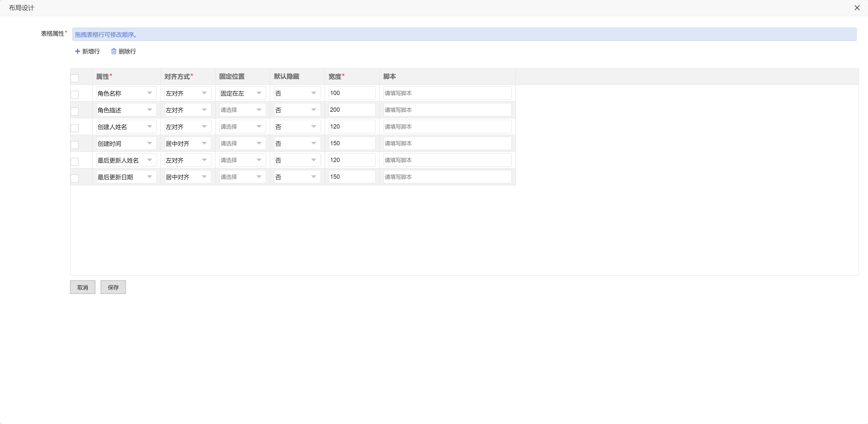The image size is (868, 424).
Task: Open the 角色描述 attribute dropdown
Action: click(x=126, y=110)
